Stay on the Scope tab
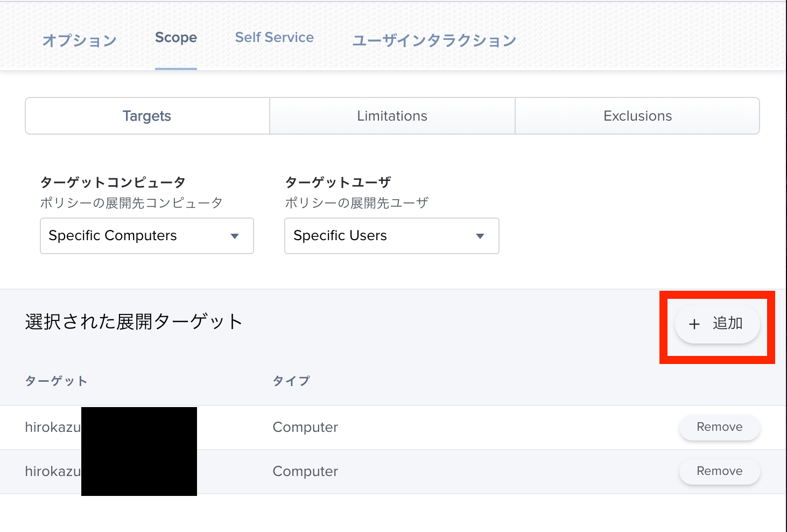The width and height of the screenshot is (787, 532). pyautogui.click(x=175, y=38)
